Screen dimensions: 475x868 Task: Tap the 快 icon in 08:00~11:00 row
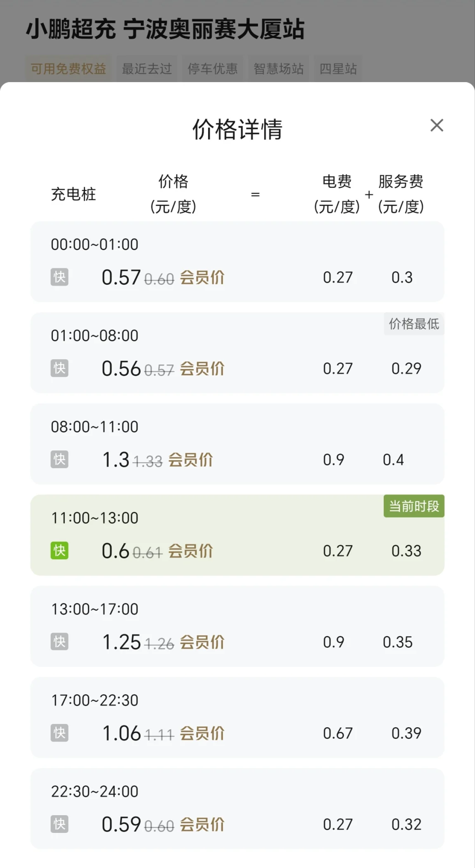(59, 459)
